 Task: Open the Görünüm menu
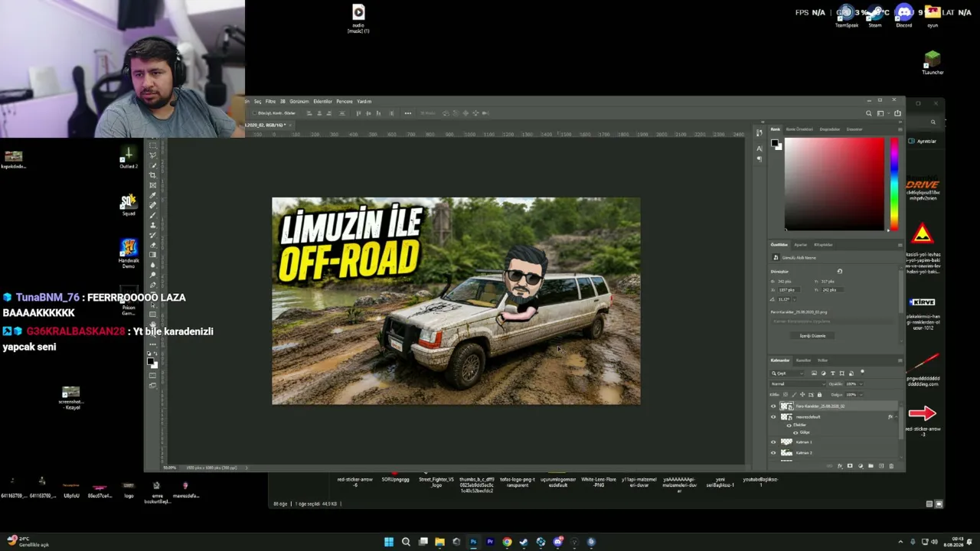click(x=299, y=101)
